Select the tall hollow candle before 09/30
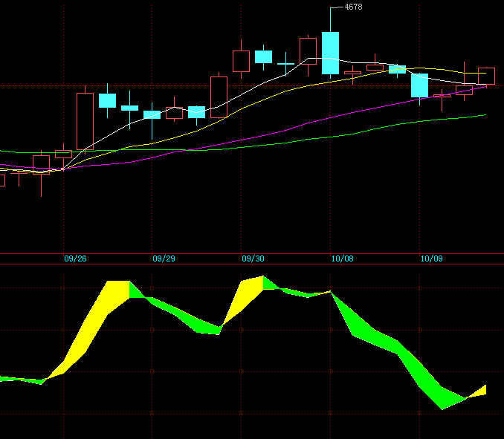Viewport: 504px width, 439px height. 219,97
